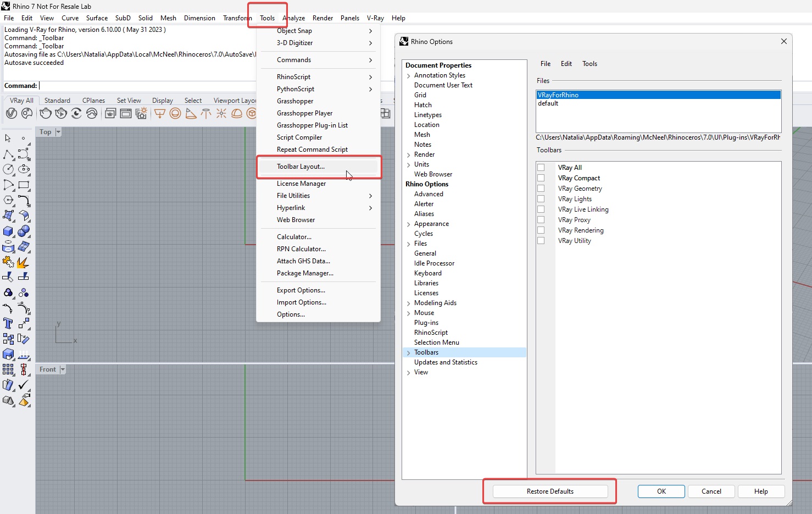Select Toolbars in the options tree
Screen dimensions: 812x514
point(464,352)
